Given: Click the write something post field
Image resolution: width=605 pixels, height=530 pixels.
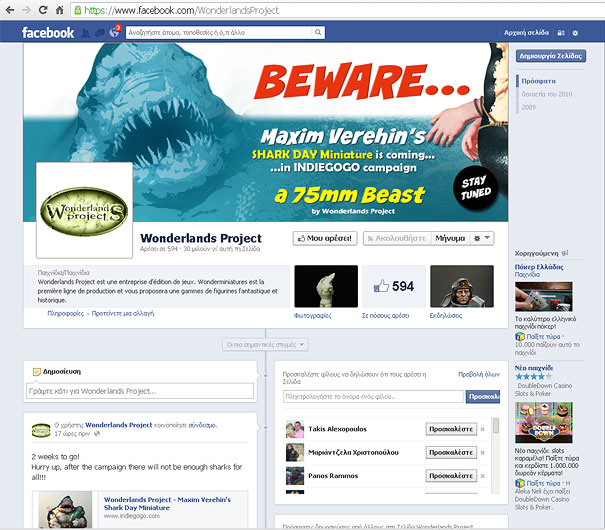Looking at the screenshot, I should point(140,391).
